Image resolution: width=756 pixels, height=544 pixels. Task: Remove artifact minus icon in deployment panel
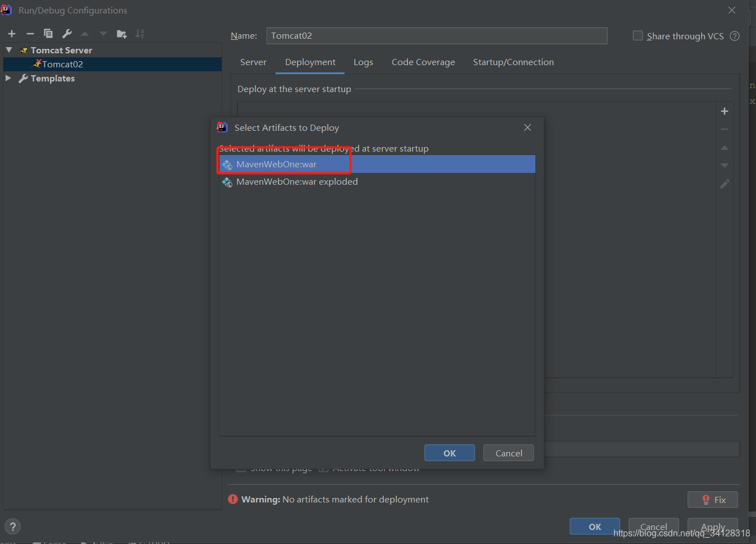pos(725,129)
